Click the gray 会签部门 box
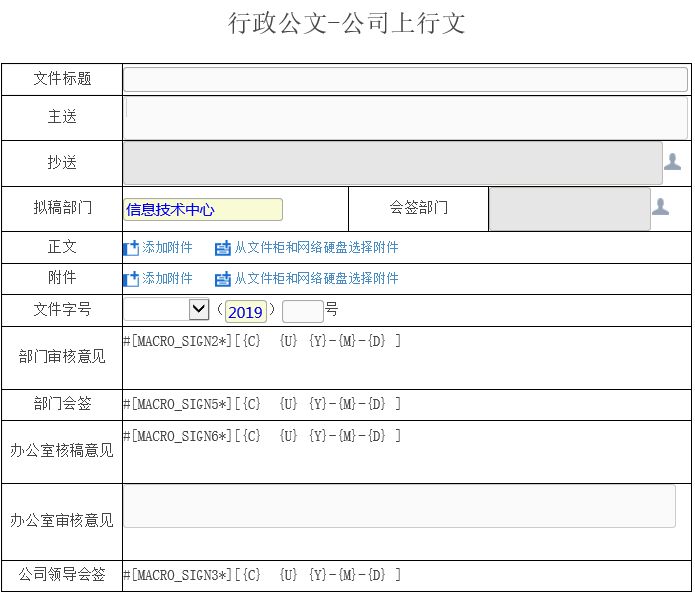The height and width of the screenshot is (592, 695). (x=569, y=208)
